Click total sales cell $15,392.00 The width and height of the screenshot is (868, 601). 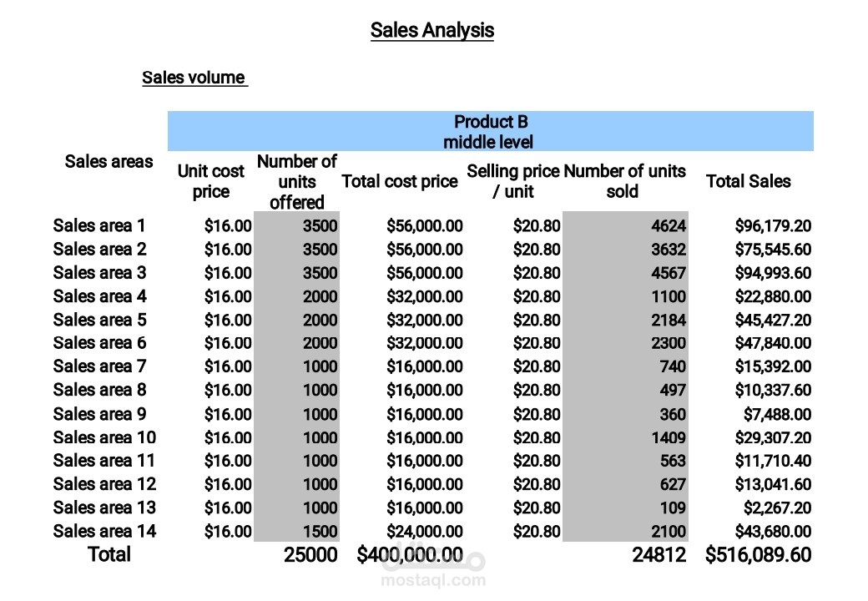point(774,366)
